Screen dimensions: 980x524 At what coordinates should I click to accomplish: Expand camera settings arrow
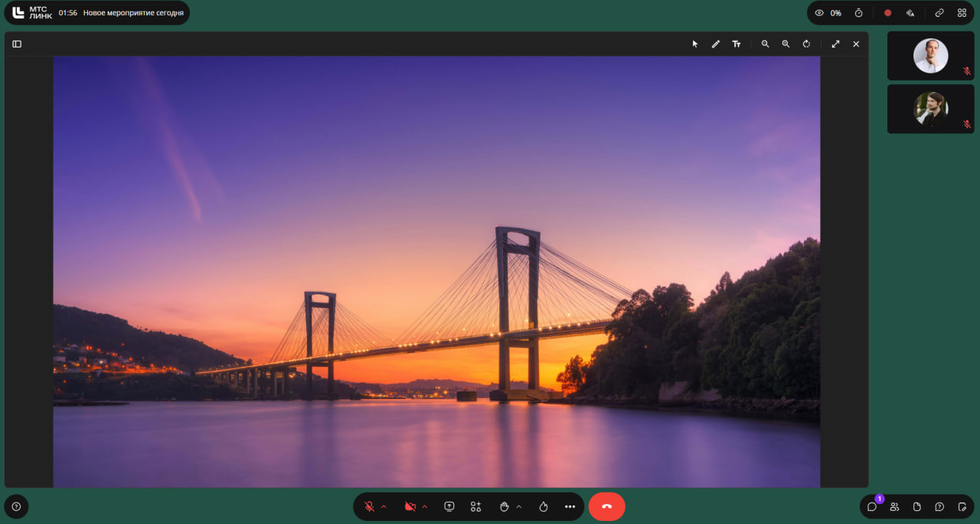(425, 506)
